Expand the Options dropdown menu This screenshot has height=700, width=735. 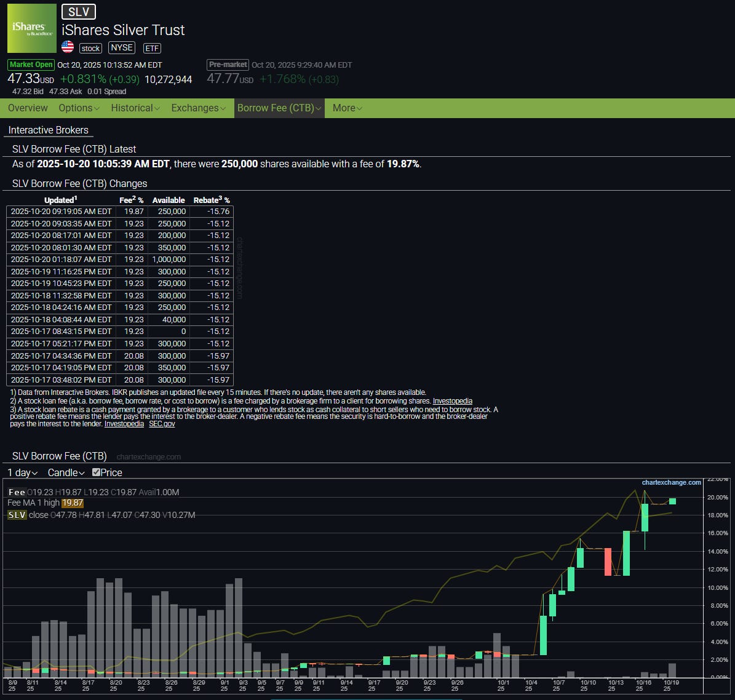(79, 108)
